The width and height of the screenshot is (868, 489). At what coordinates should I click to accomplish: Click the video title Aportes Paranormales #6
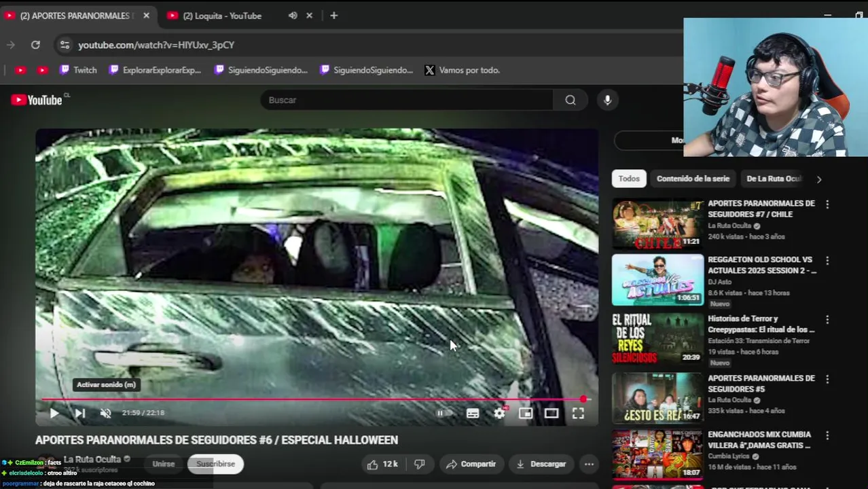coord(217,440)
